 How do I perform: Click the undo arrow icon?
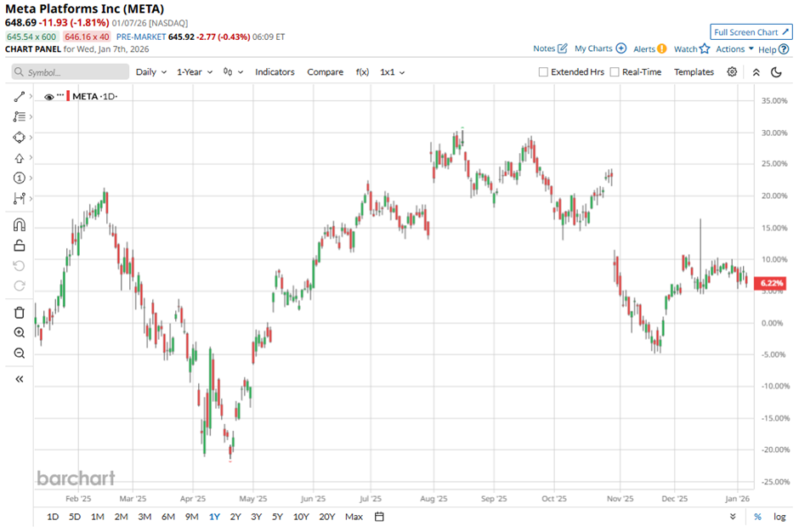pos(19,265)
